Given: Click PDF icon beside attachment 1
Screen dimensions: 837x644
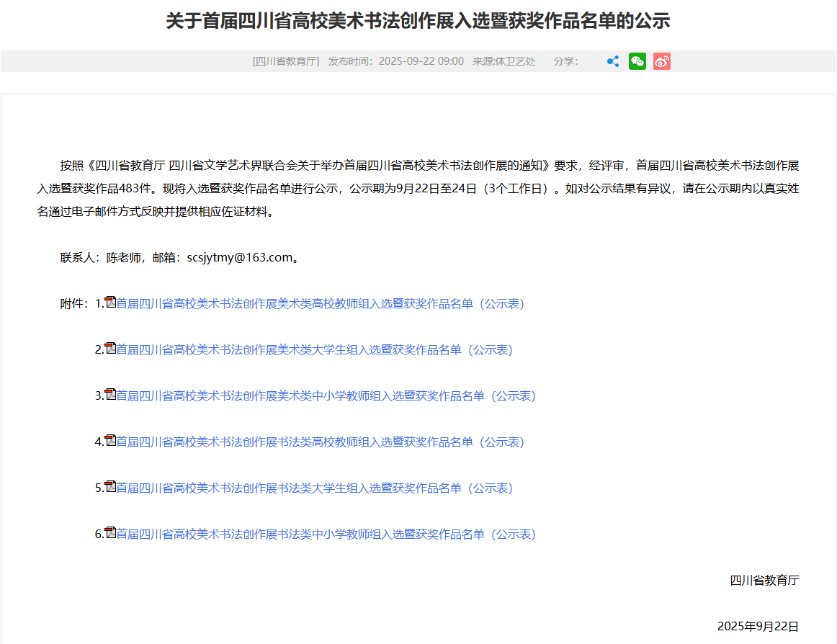Looking at the screenshot, I should point(110,303).
